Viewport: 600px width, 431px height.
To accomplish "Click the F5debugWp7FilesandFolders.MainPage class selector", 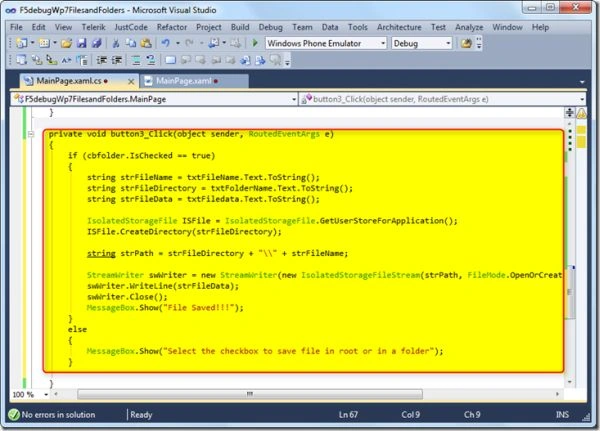I will [x=154, y=99].
